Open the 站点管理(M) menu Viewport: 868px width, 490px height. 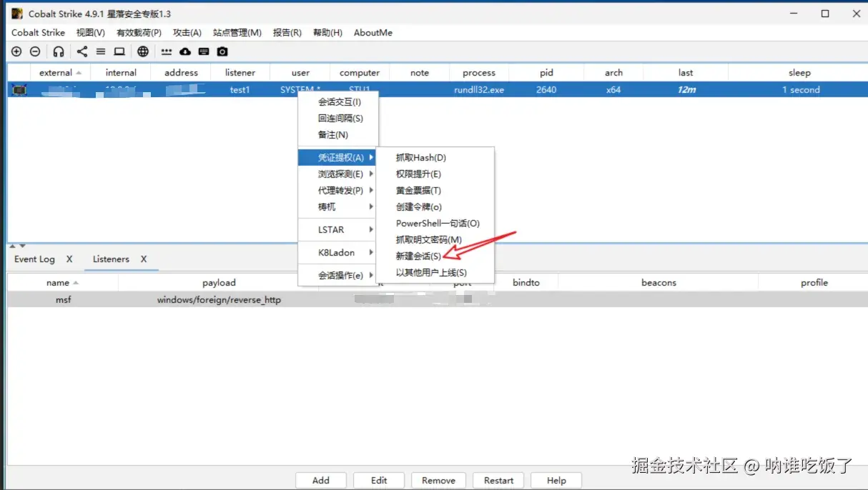pyautogui.click(x=237, y=33)
